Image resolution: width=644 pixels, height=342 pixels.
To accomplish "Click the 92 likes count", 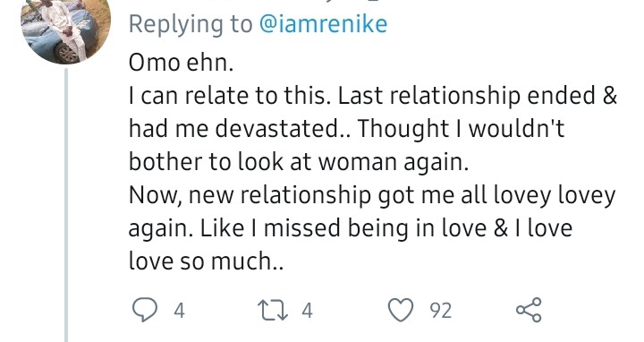I will click(x=441, y=311).
